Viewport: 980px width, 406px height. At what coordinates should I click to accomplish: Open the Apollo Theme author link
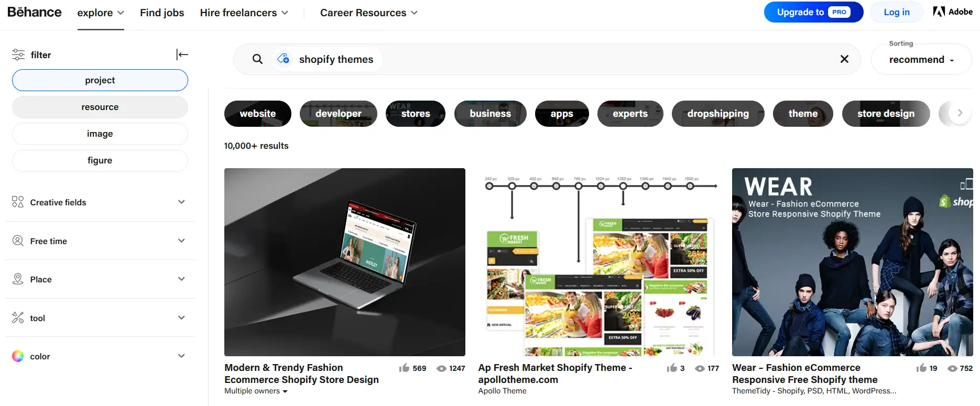pyautogui.click(x=502, y=391)
